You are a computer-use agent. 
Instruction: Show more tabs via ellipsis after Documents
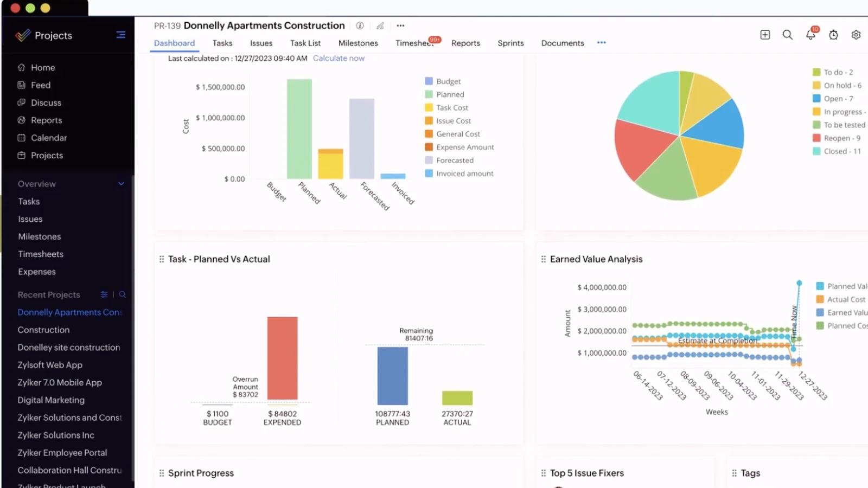(602, 43)
